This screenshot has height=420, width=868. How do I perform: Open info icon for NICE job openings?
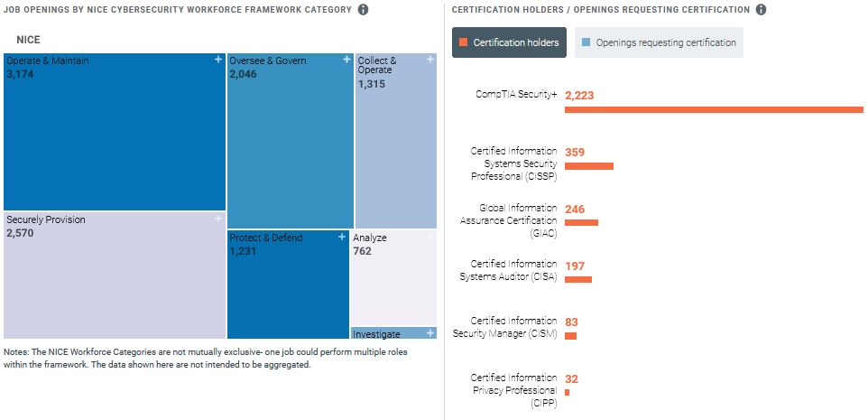tap(363, 10)
